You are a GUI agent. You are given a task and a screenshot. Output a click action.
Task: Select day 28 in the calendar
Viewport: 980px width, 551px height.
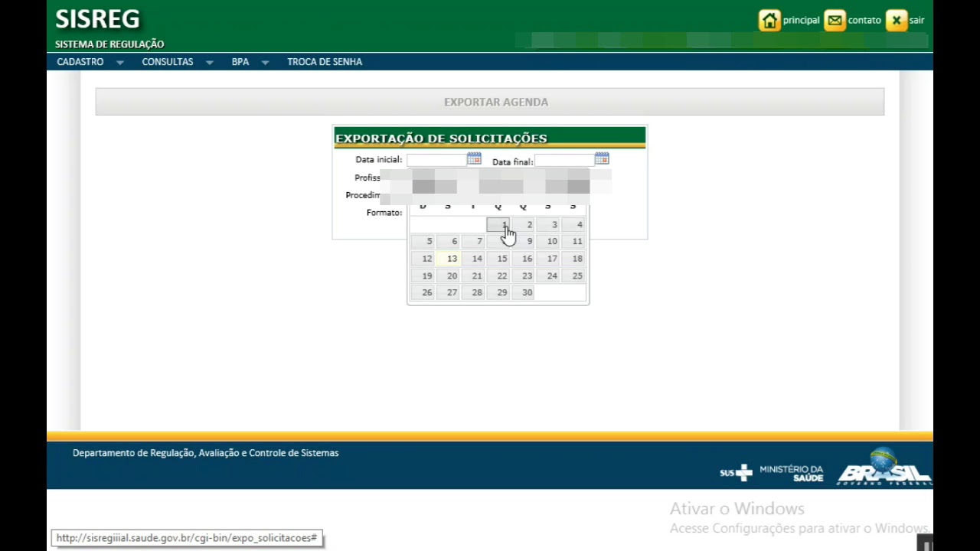(473, 292)
